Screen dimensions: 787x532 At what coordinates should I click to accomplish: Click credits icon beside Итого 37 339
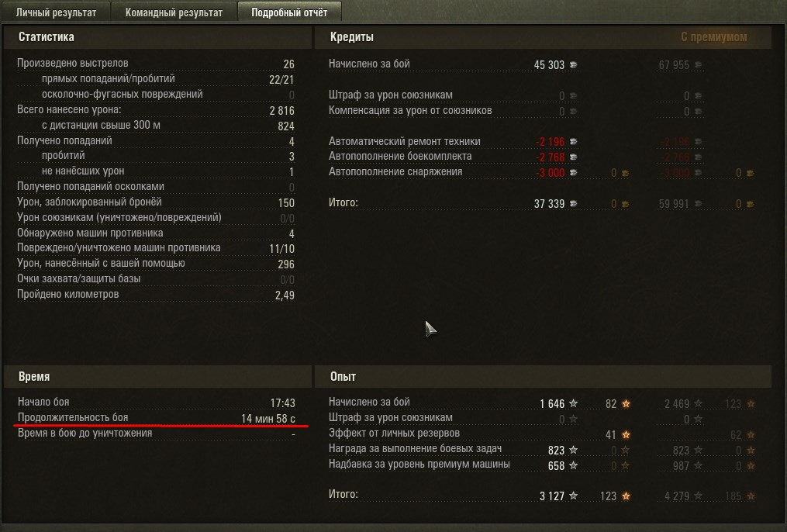click(573, 204)
